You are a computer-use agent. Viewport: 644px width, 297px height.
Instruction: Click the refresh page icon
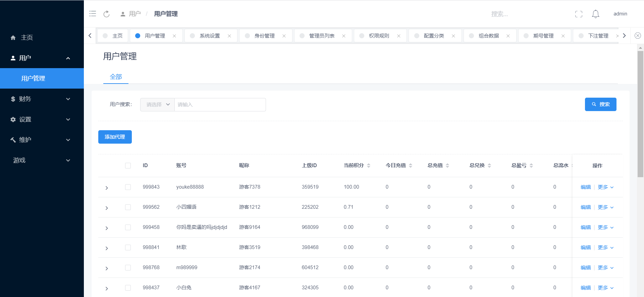tap(106, 14)
